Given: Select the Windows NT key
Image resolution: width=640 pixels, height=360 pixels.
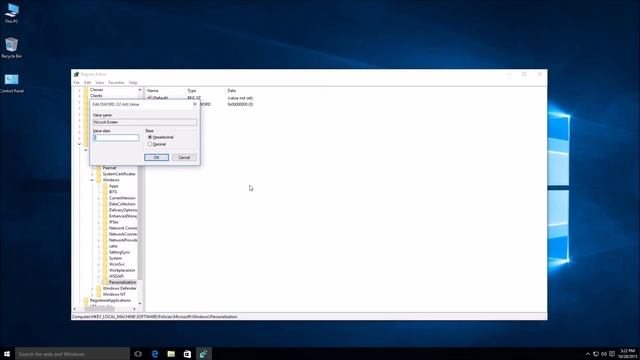Looking at the screenshot, I should click(x=114, y=294).
